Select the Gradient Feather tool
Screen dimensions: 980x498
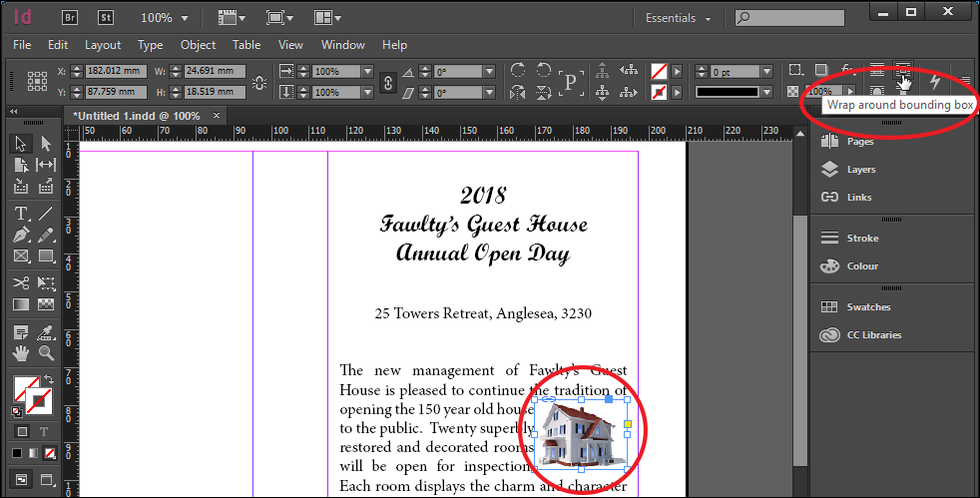(46, 304)
